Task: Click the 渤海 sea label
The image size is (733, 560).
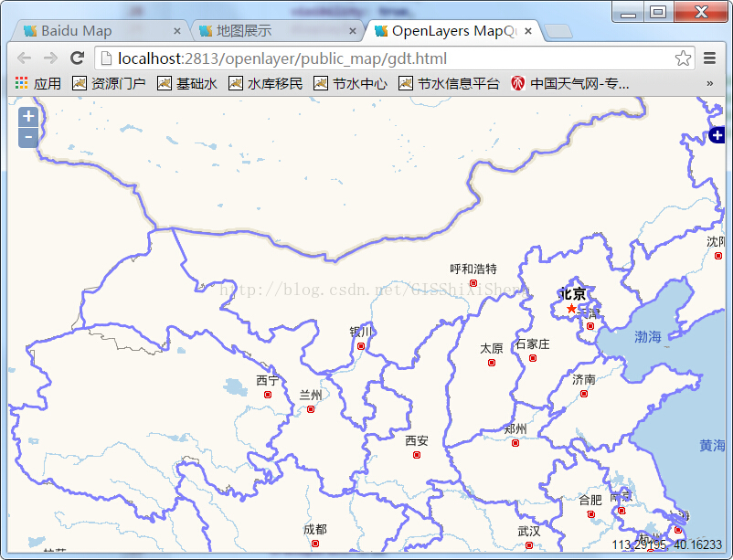Action: [647, 336]
